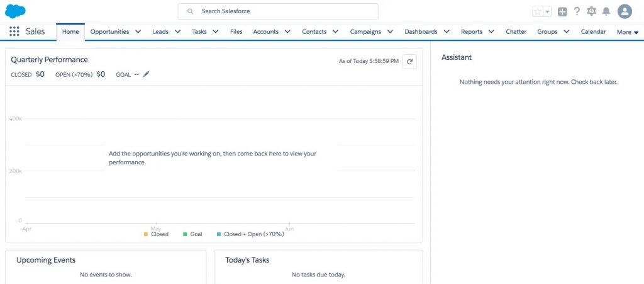
Task: Expand the Tasks tab chevron
Action: [216, 31]
